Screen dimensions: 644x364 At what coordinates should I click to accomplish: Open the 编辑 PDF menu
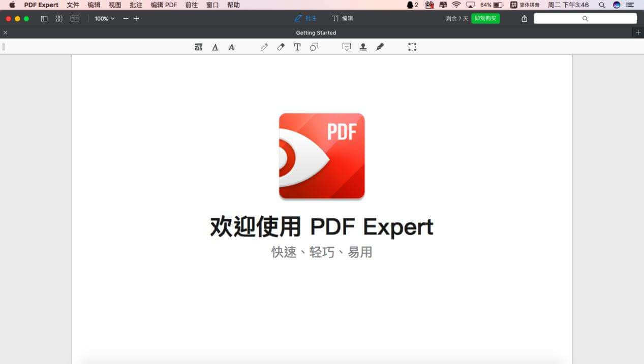tap(164, 5)
